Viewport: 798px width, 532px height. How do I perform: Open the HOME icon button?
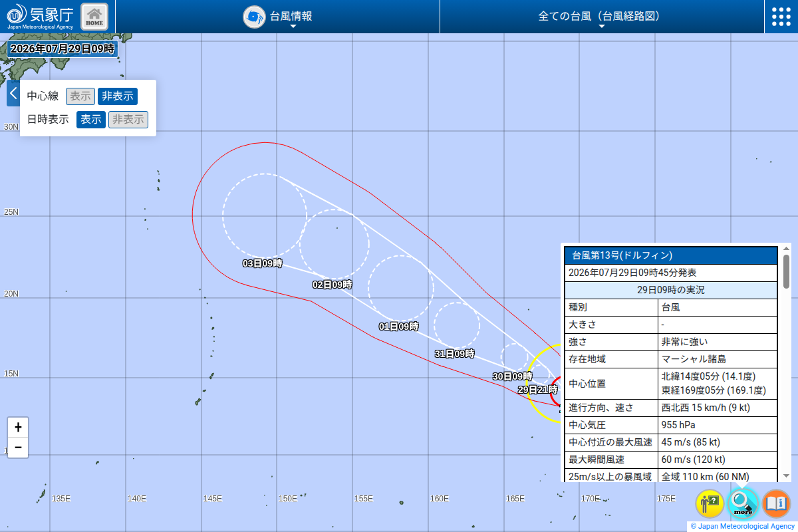tap(94, 16)
